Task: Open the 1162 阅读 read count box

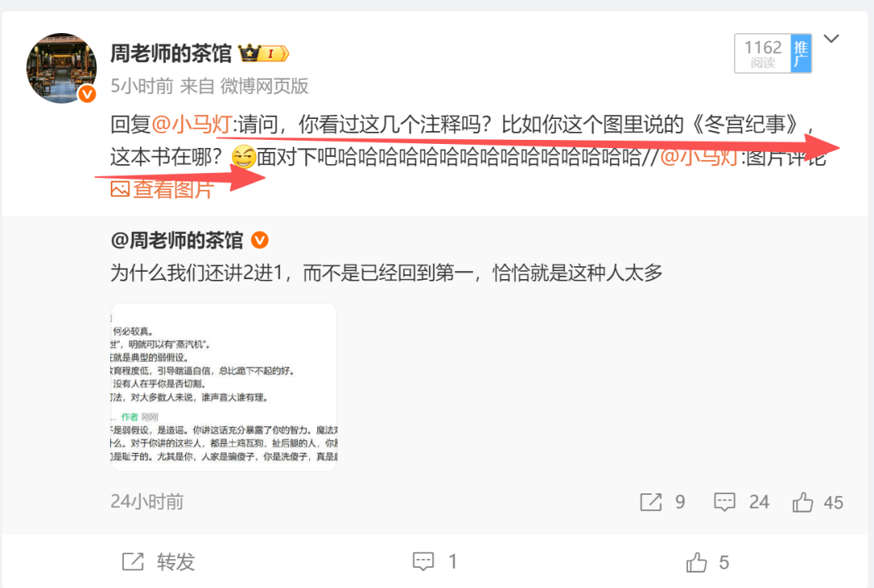Action: click(x=762, y=53)
